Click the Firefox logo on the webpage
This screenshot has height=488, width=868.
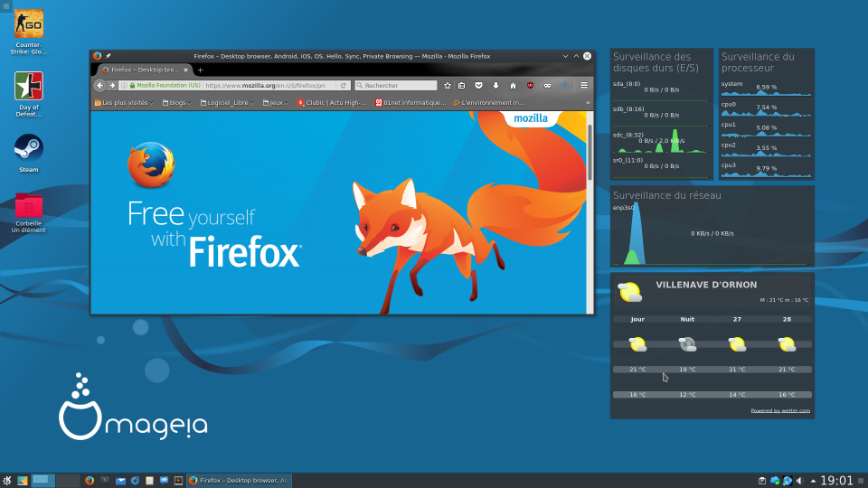151,164
